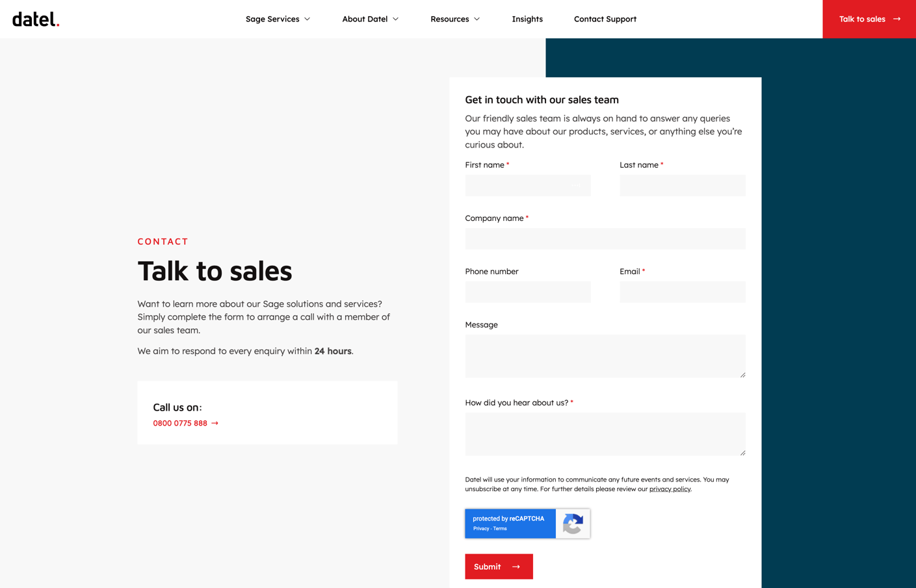
Task: Click the arrow icon beside phone number 0800 0775 888
Action: pyautogui.click(x=215, y=423)
